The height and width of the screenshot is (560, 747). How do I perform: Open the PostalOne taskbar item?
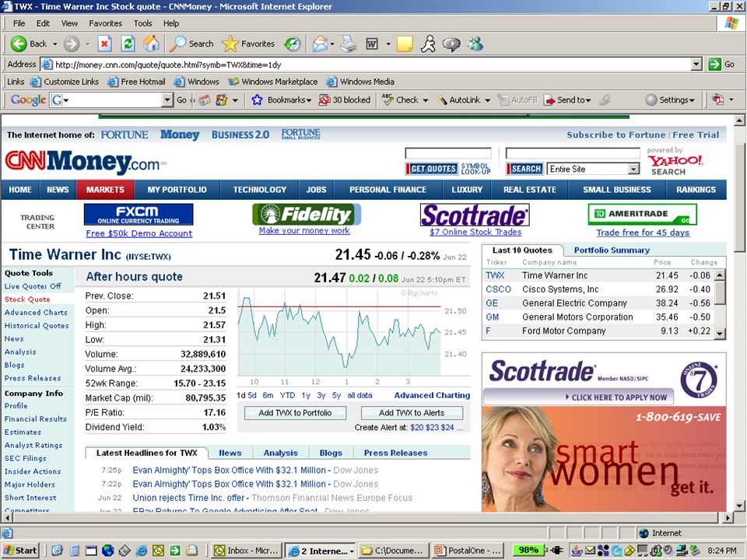point(468,551)
